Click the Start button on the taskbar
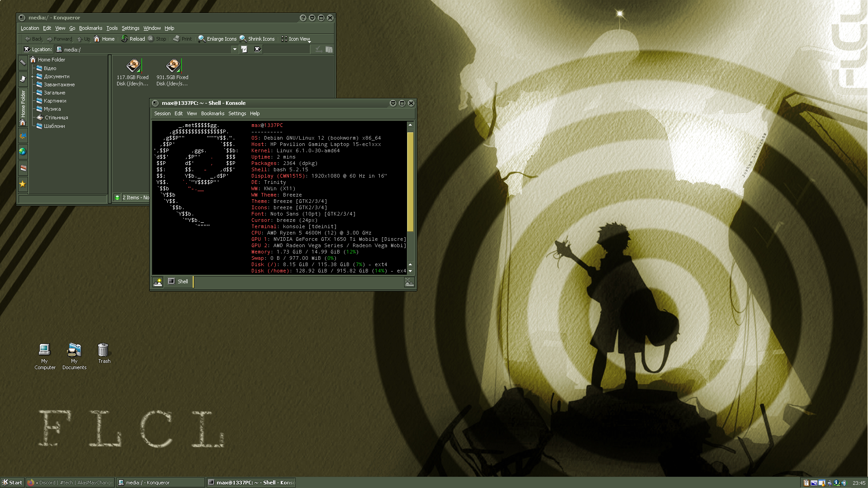This screenshot has height=488, width=868. tap(12, 483)
